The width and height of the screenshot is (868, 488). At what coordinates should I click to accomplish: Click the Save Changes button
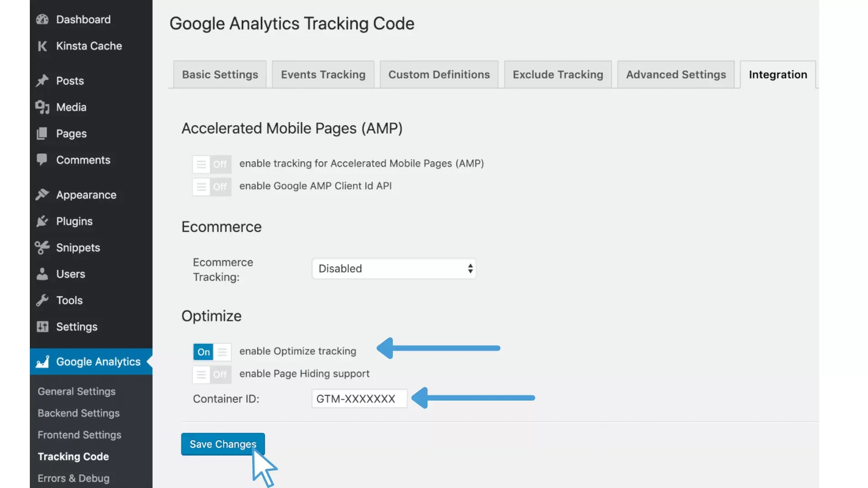tap(223, 444)
